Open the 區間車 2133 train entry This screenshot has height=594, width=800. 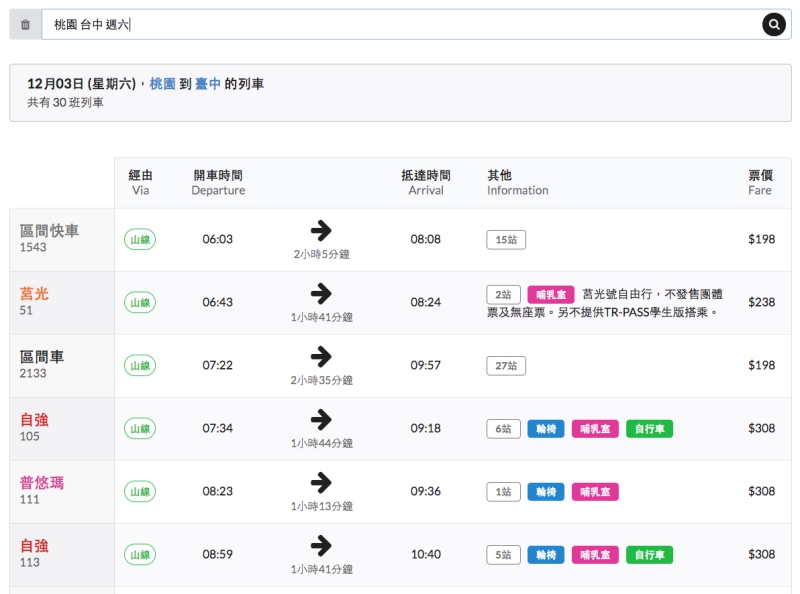tap(42, 364)
